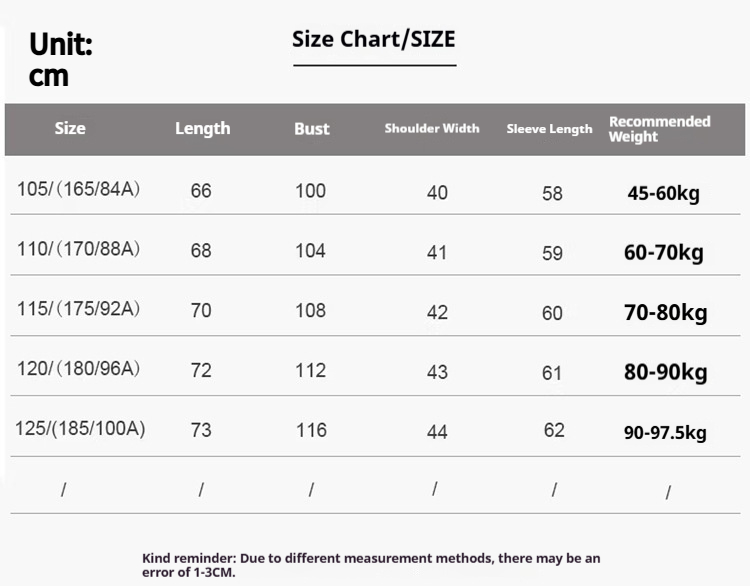The height and width of the screenshot is (586, 750).
Task: Select the 125/(185/100A) size cell
Action: pos(80,429)
